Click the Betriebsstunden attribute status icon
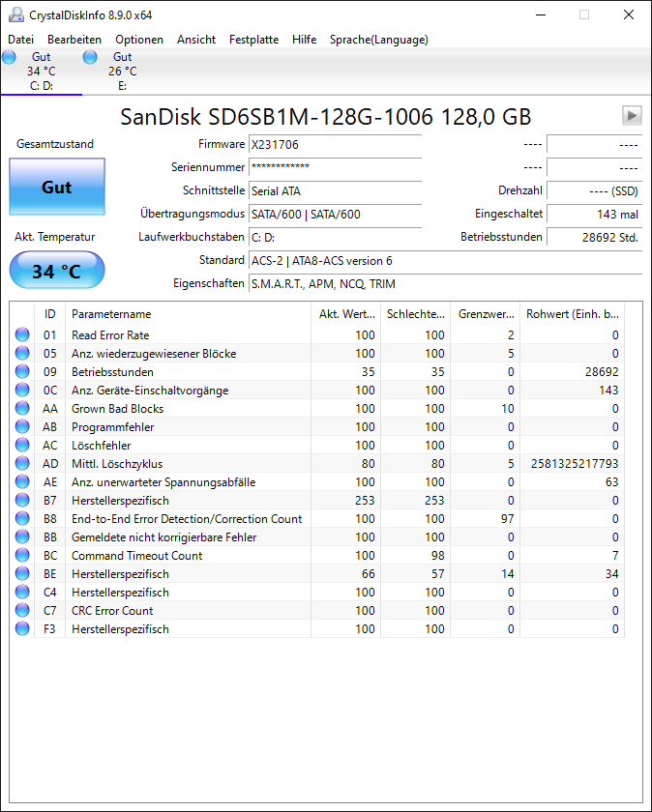Screen dimensions: 652x812 [x=21, y=371]
